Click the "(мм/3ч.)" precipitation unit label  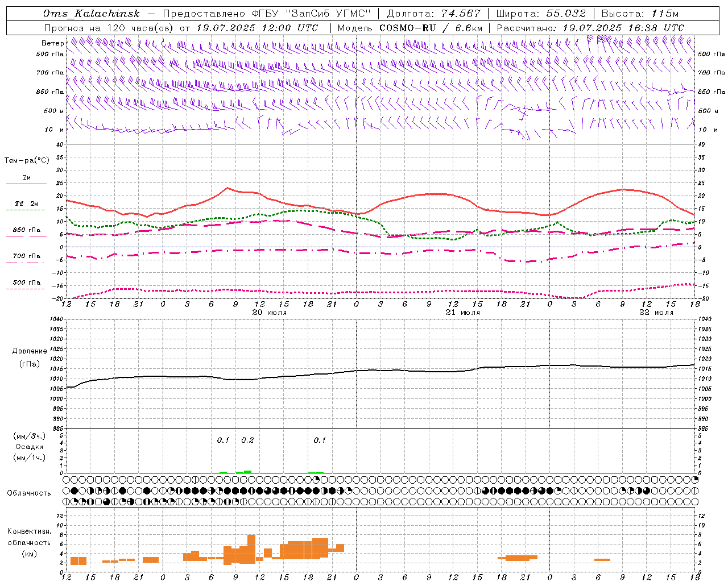click(30, 436)
